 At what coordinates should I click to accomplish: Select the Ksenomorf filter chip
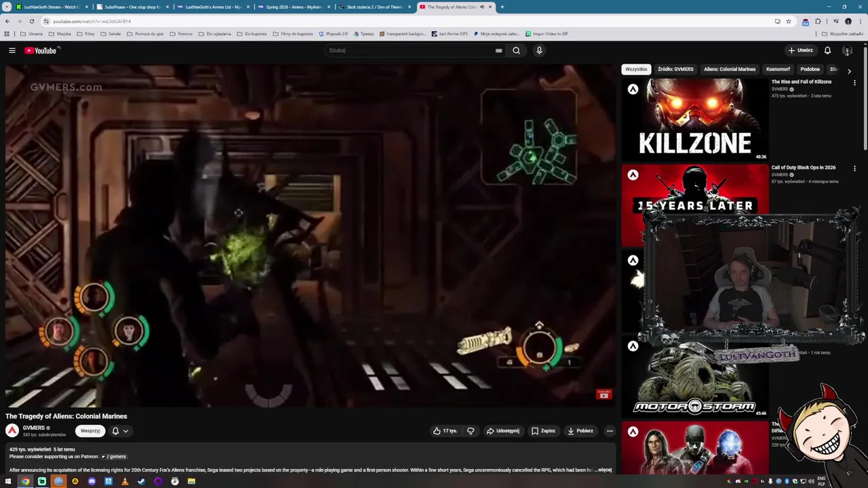(778, 69)
